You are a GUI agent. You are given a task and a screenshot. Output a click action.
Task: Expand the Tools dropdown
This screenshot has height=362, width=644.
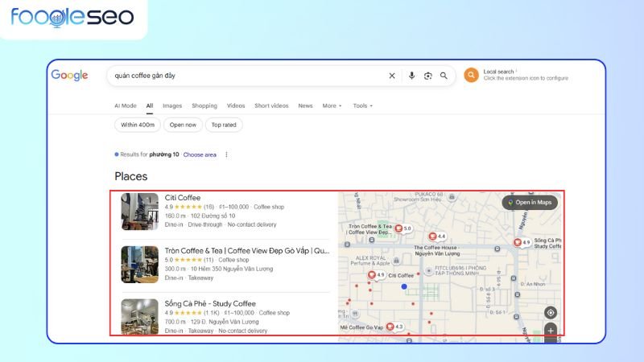[362, 105]
